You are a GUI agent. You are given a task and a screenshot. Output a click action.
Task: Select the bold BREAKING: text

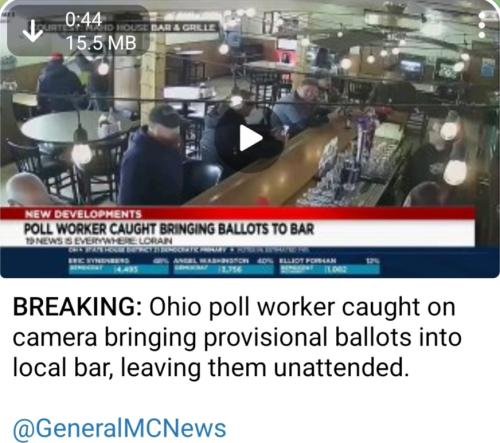[78, 307]
